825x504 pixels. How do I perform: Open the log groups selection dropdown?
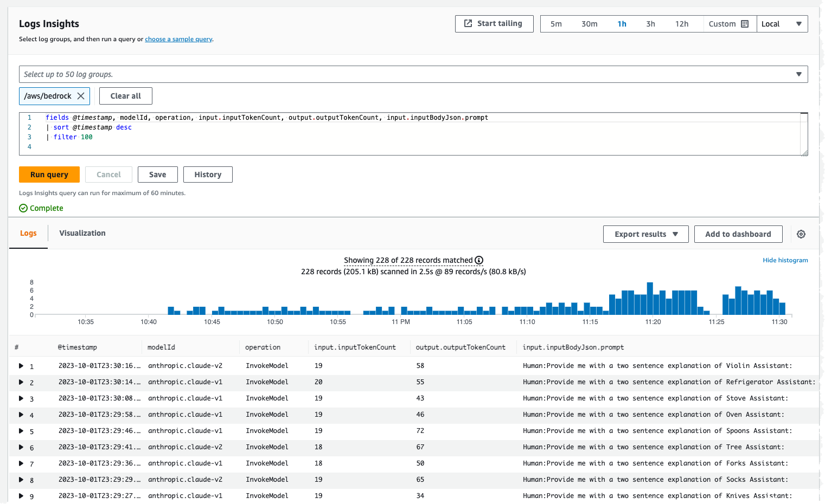pos(798,74)
